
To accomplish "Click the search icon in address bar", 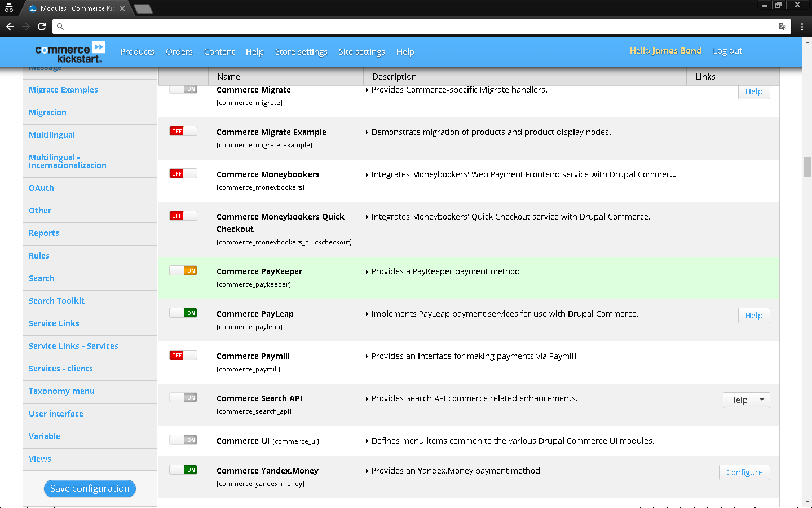I will point(60,27).
